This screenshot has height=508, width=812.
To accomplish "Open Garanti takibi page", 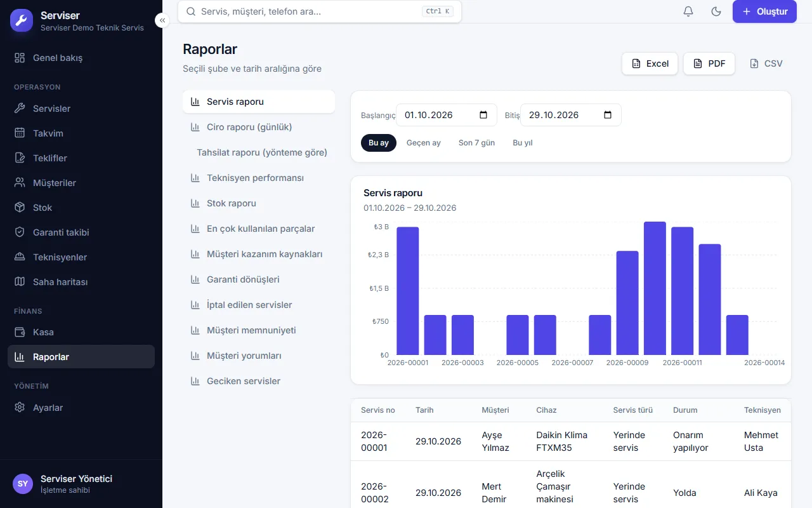I will pyautogui.click(x=81, y=232).
